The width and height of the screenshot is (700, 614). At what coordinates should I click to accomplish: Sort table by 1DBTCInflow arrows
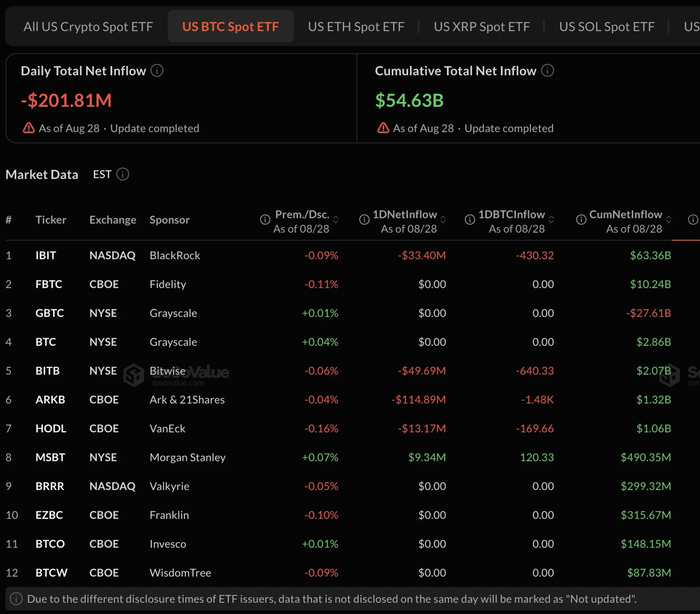tap(551, 219)
